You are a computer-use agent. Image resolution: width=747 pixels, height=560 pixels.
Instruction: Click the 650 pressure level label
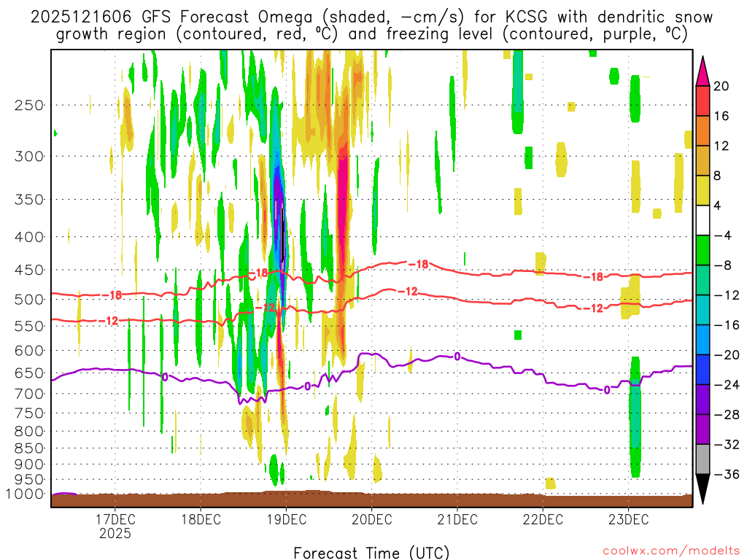(29, 373)
